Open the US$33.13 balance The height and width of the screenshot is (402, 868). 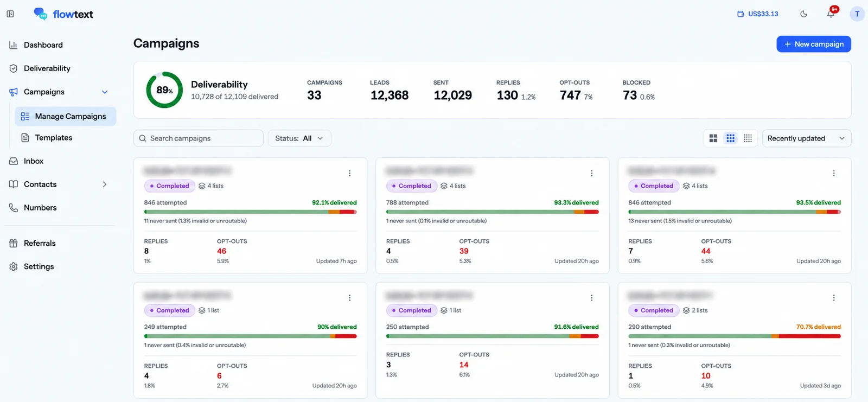(758, 14)
